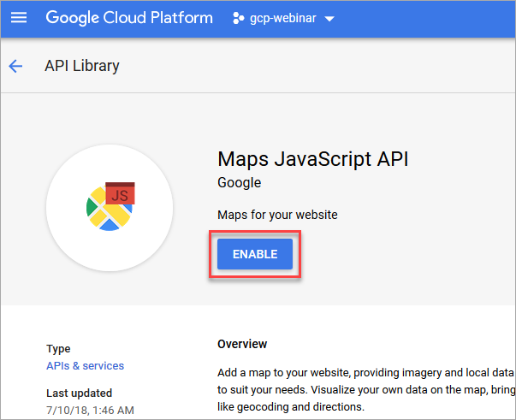516x420 pixels.
Task: Click the API Library page title
Action: [82, 66]
